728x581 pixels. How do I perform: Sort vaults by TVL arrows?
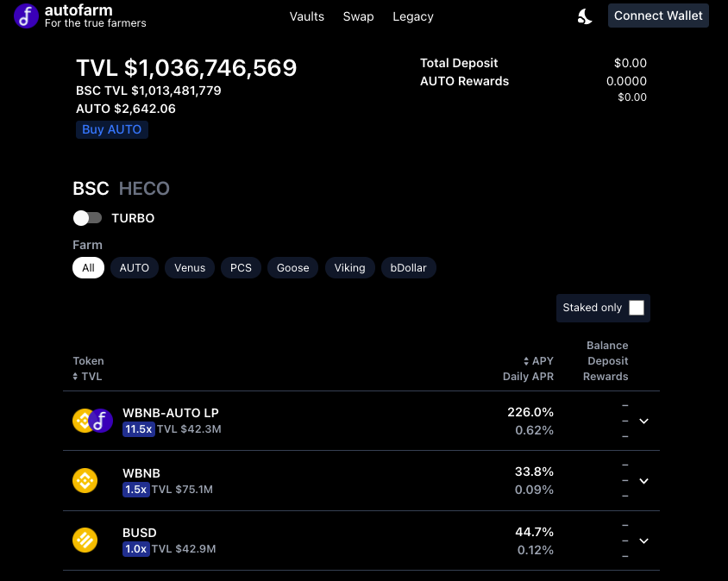pyautogui.click(x=75, y=377)
